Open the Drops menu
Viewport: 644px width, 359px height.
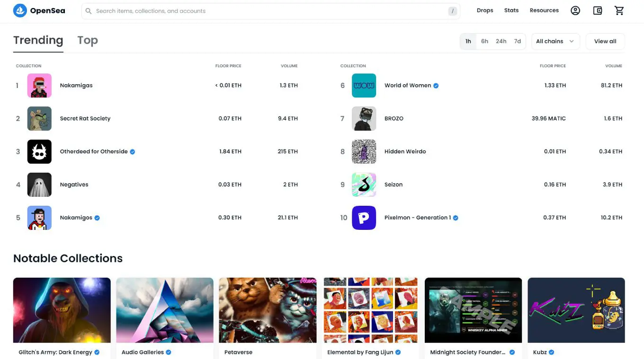click(x=485, y=10)
